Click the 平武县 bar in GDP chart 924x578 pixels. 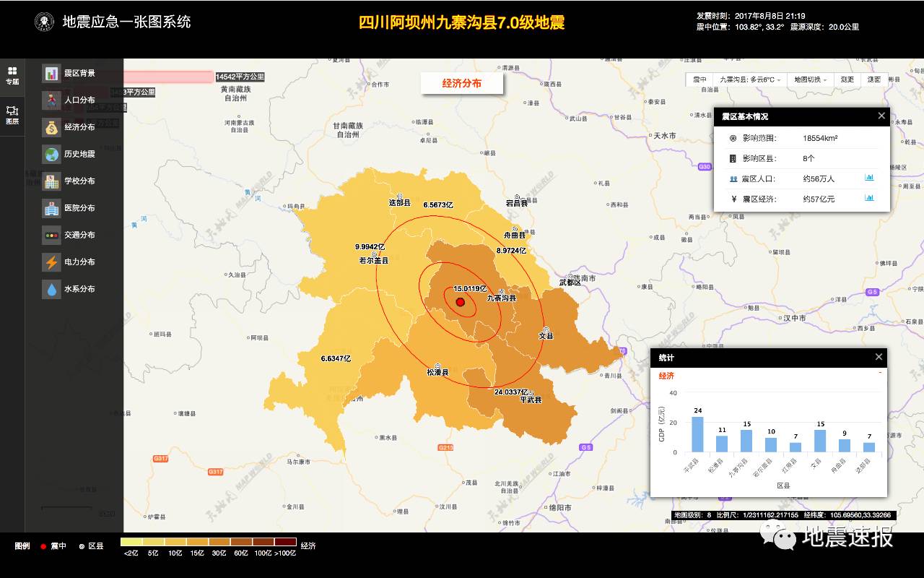pos(697,434)
